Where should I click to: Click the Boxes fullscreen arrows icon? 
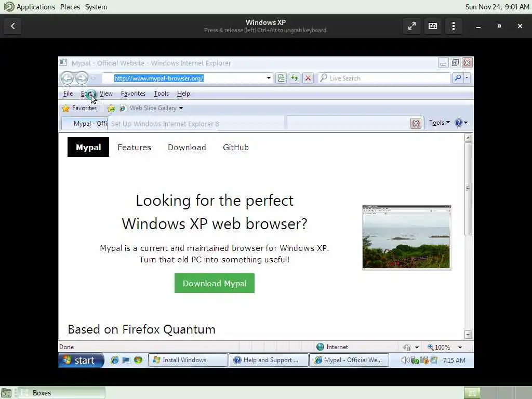point(412,26)
